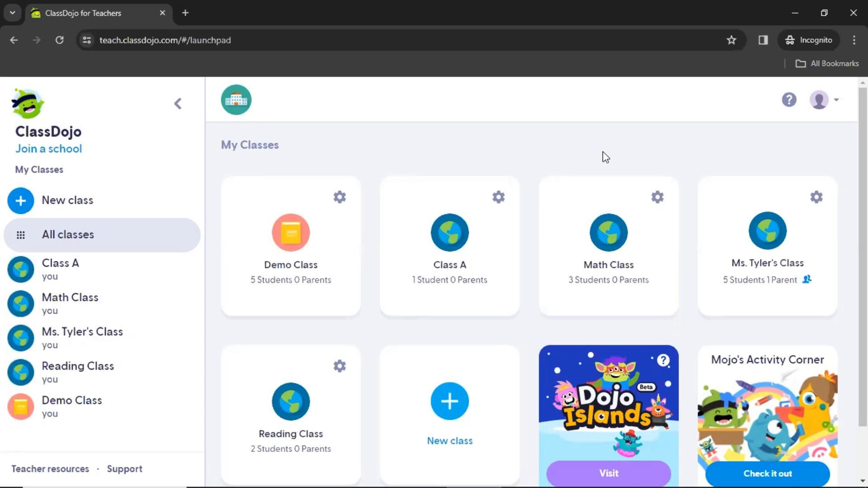The image size is (868, 488).
Task: Reload the page in the browser
Action: (x=59, y=40)
